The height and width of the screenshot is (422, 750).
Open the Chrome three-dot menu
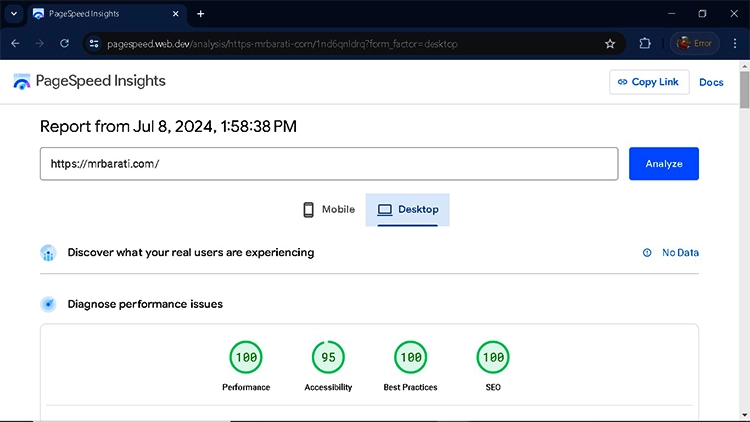[x=733, y=44]
